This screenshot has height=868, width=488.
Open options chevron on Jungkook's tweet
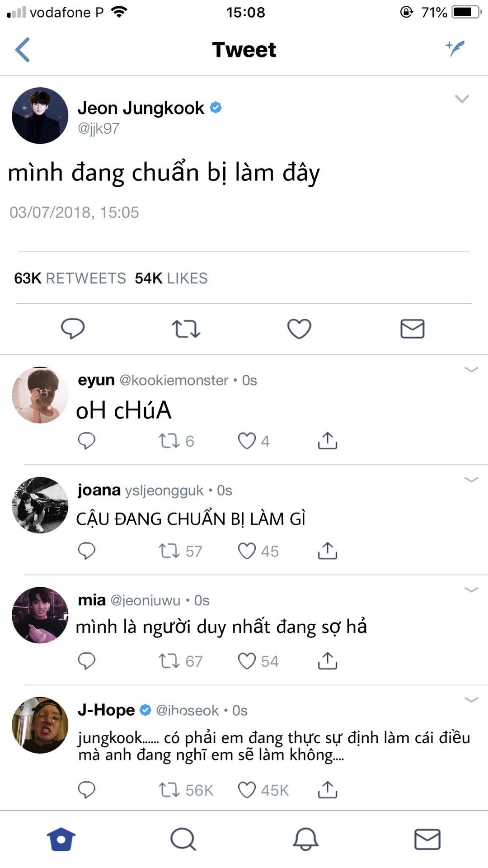click(x=462, y=99)
